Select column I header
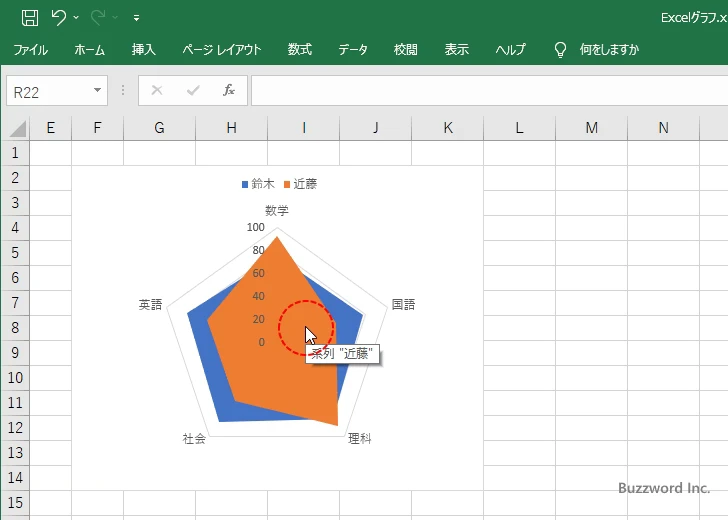This screenshot has width=728, height=520. 304,128
